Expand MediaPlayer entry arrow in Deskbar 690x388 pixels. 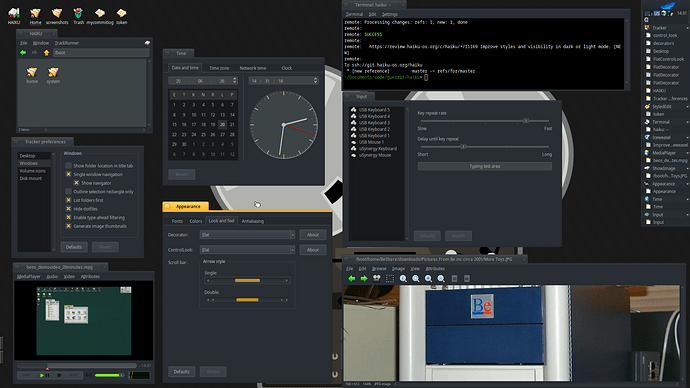[x=687, y=153]
